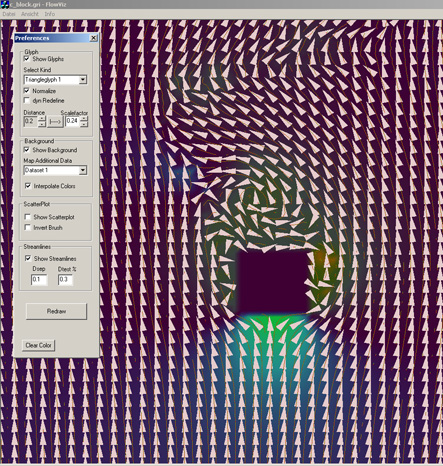The image size is (443, 466).
Task: Click the link button between Distance and Scalefactor
Action: tap(55, 122)
